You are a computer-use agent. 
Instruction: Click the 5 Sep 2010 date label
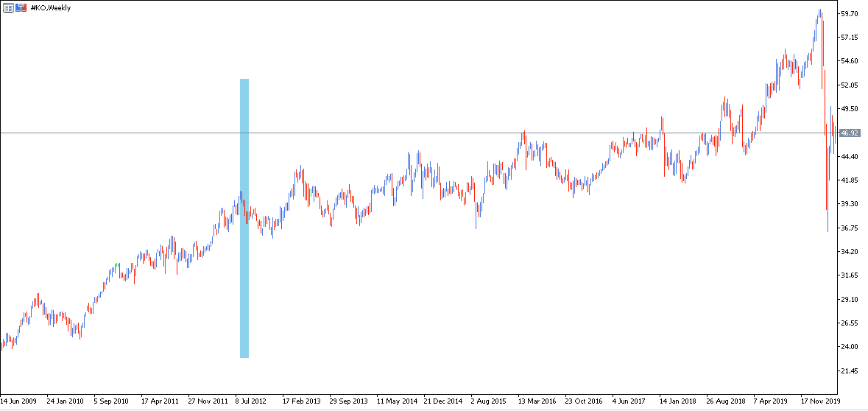click(x=111, y=400)
